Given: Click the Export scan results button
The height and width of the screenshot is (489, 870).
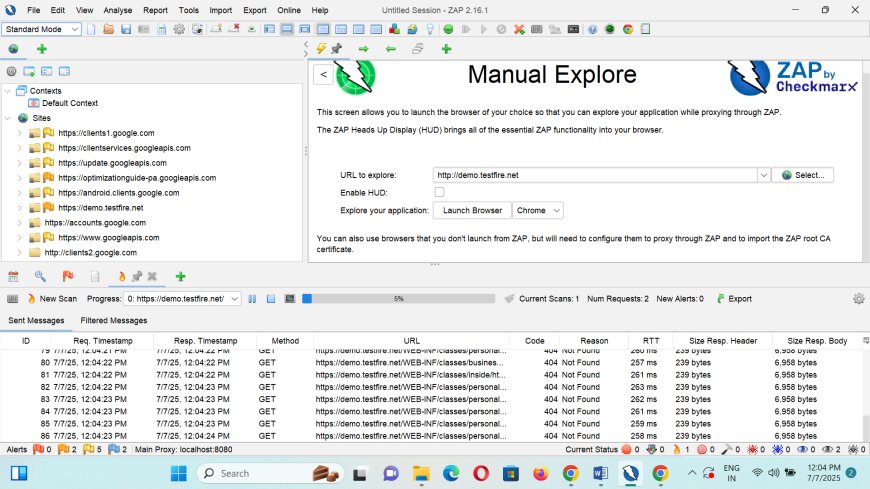Looking at the screenshot, I should (733, 298).
